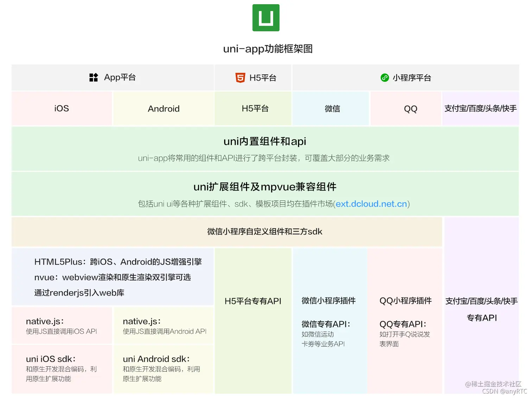
Task: Select 和原生开发混合编码 text under uni Android sdk
Action: 161,374
